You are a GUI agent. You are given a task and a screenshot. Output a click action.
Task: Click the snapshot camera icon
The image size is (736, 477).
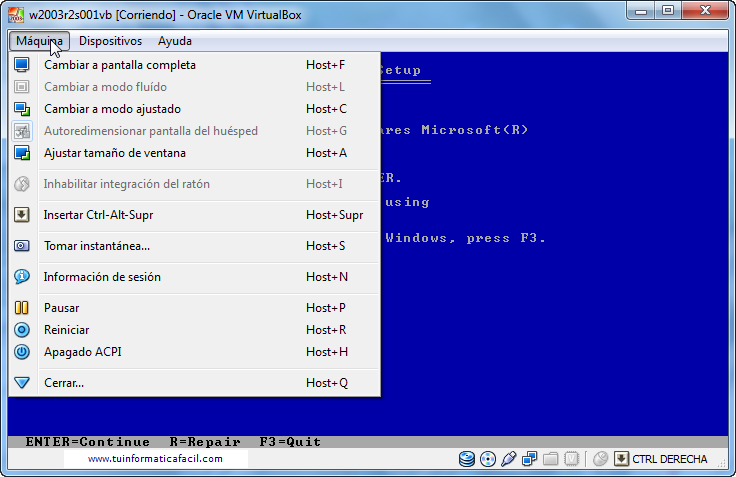coord(22,246)
